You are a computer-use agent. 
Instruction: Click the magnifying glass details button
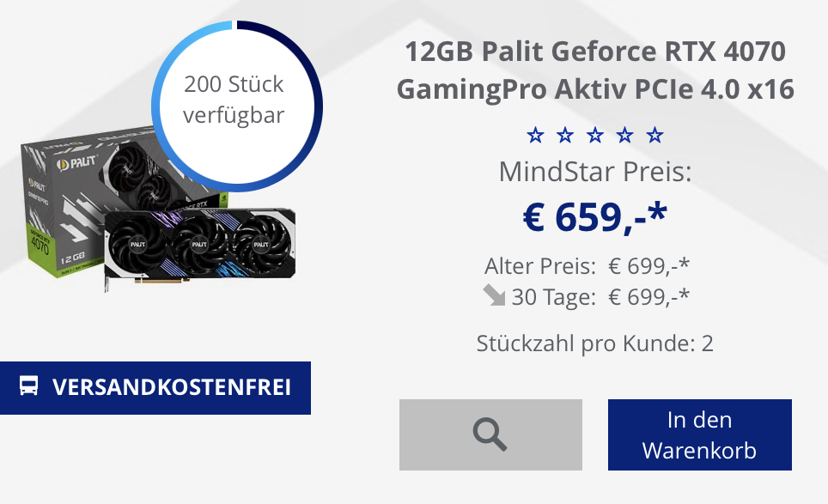(x=490, y=434)
